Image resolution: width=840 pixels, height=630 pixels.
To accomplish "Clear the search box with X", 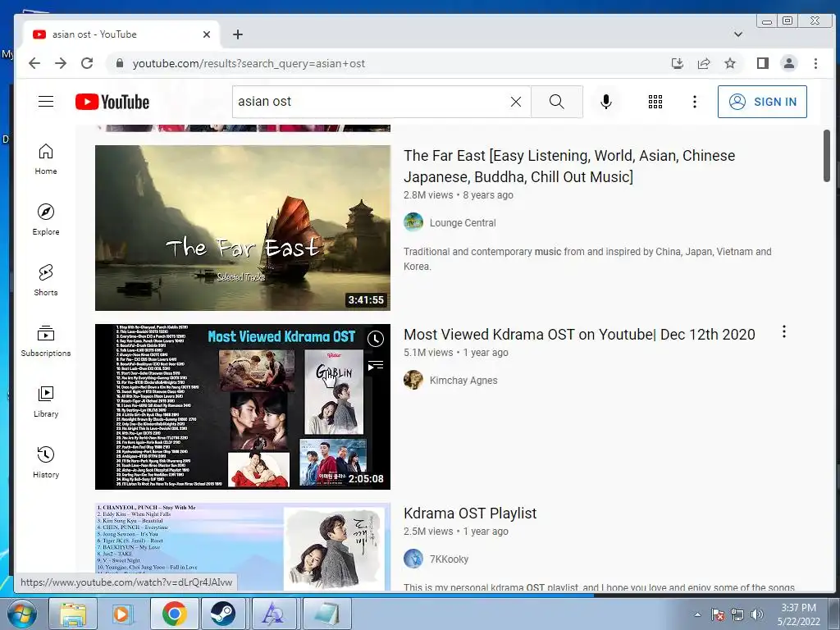I will (x=516, y=102).
